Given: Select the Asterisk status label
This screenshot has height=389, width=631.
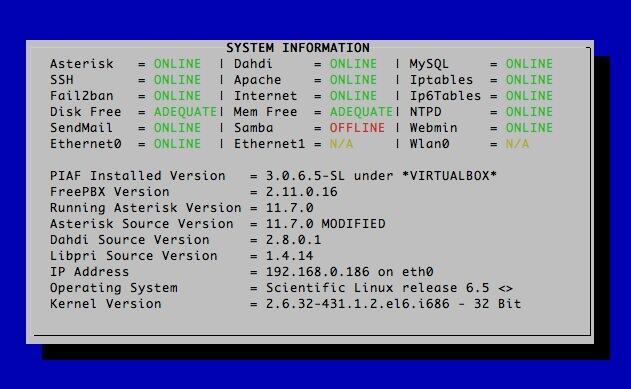Looking at the screenshot, I should pos(82,64).
